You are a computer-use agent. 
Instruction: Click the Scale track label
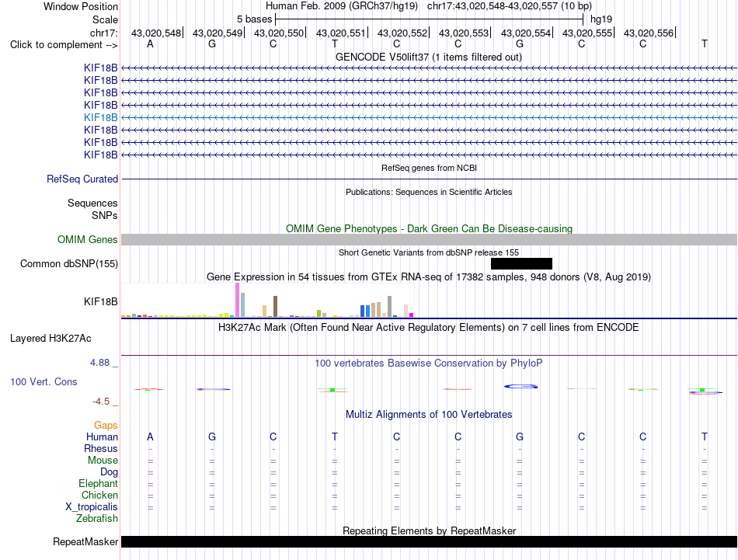(105, 19)
